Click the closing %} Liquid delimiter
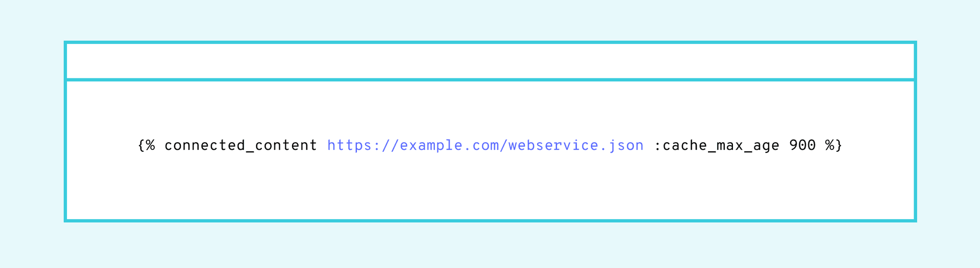Image resolution: width=980 pixels, height=268 pixels. [834, 146]
